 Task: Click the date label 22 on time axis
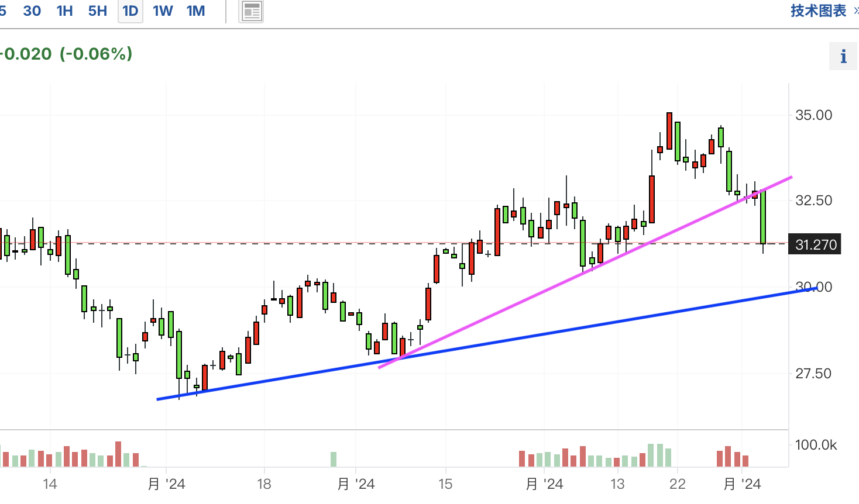tap(678, 484)
